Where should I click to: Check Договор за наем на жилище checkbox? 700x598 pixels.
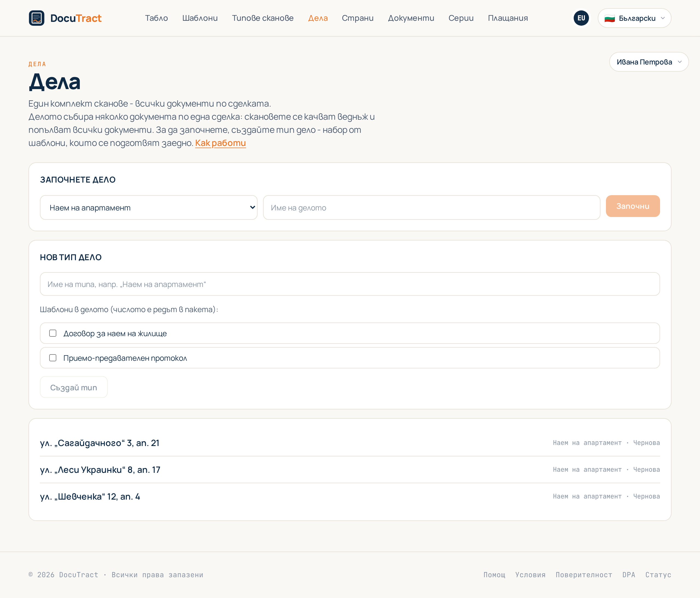pos(53,333)
